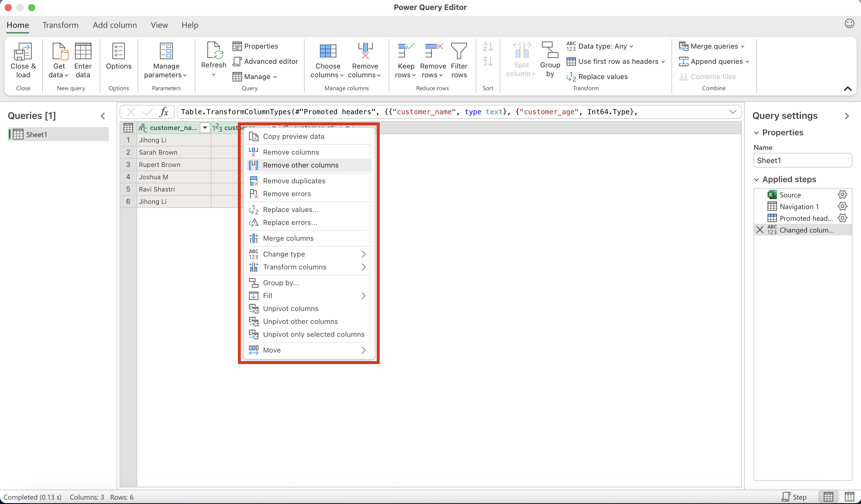This screenshot has height=504, width=861.
Task: Click Replace values in the ribbon
Action: coord(597,77)
